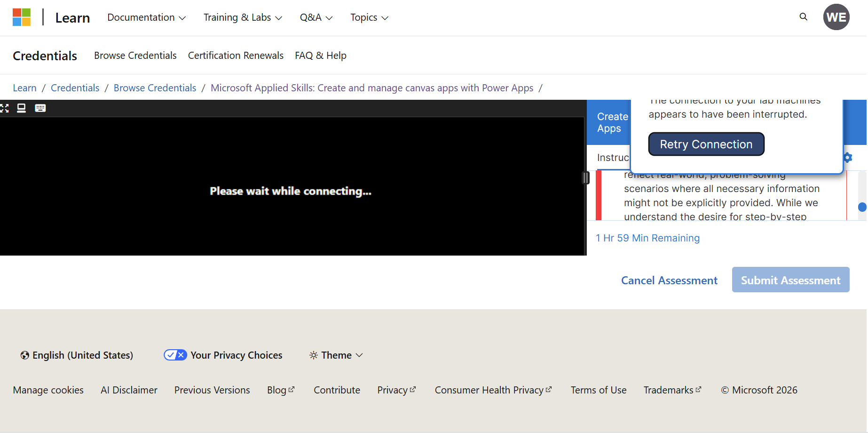Open the lab on-screen keyboard icon
868x433 pixels.
coord(40,108)
